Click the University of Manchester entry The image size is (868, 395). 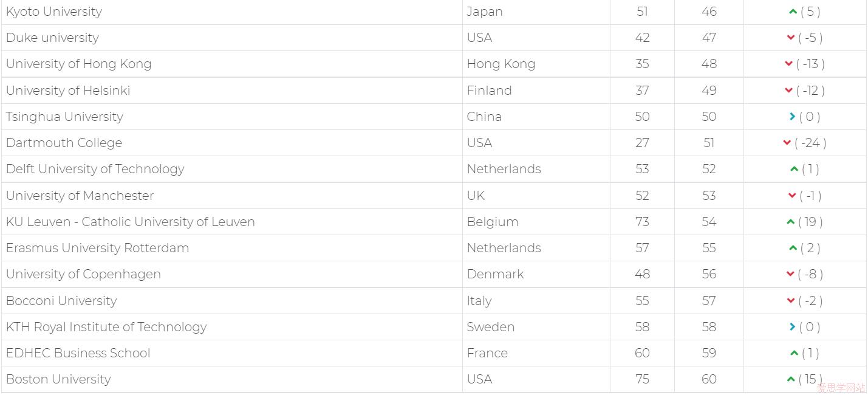pyautogui.click(x=80, y=196)
